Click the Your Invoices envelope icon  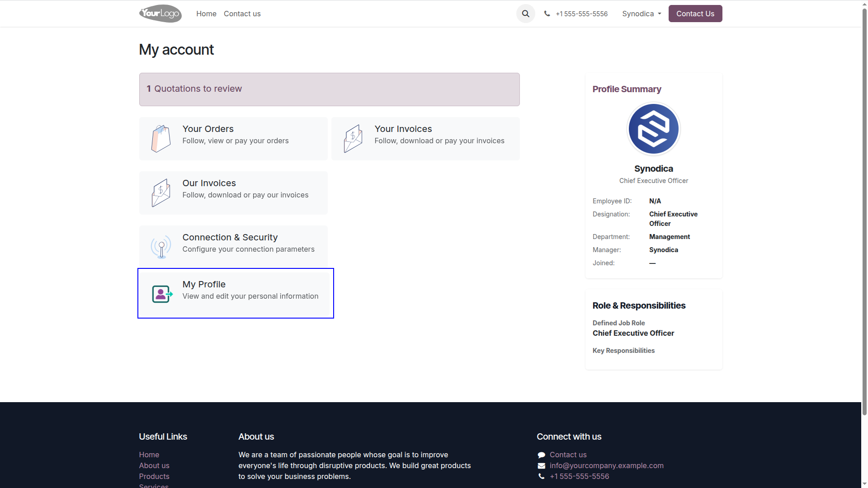tap(353, 139)
